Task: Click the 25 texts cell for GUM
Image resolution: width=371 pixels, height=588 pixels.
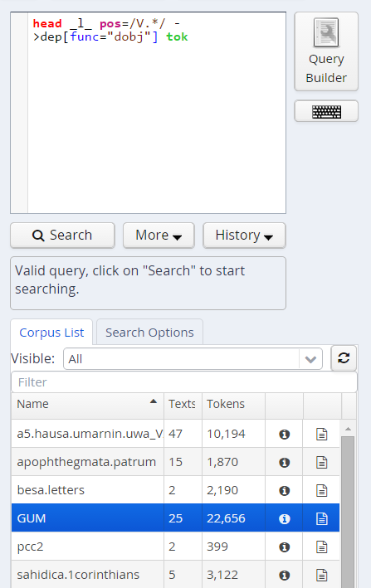Action: click(x=183, y=518)
